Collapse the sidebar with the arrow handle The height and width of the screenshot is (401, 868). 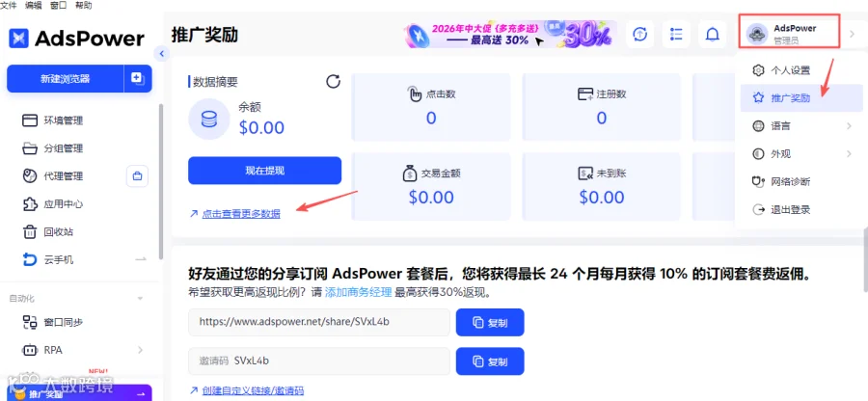tap(161, 54)
